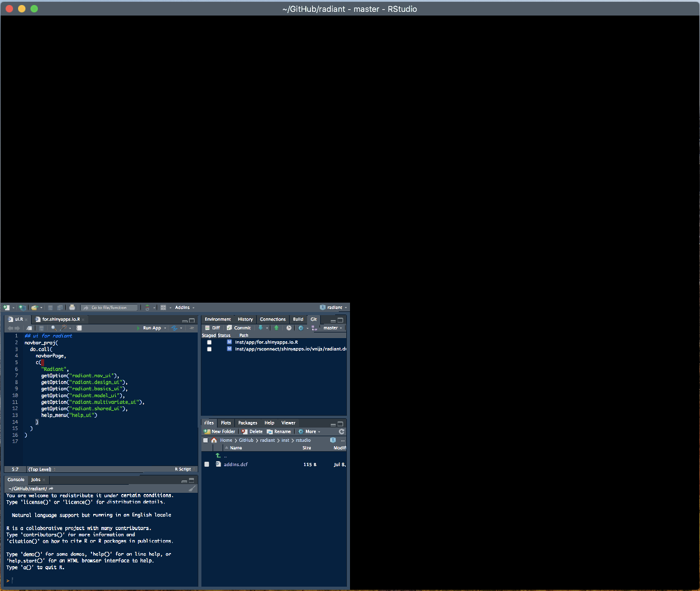Open the Environment tab

coord(218,319)
